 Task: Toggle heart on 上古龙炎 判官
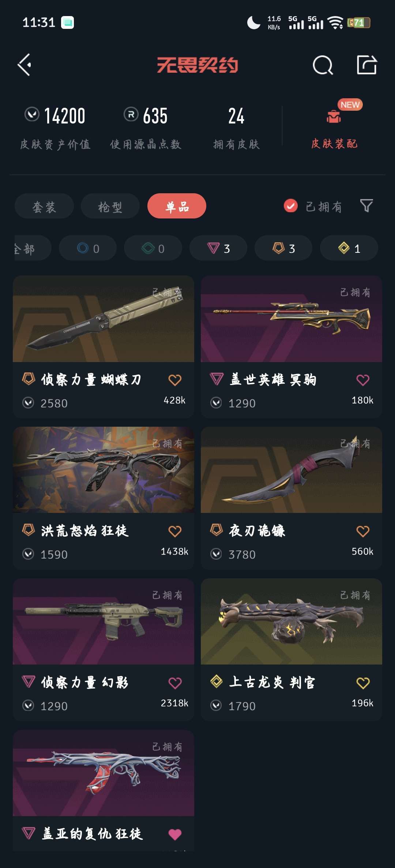tap(363, 683)
